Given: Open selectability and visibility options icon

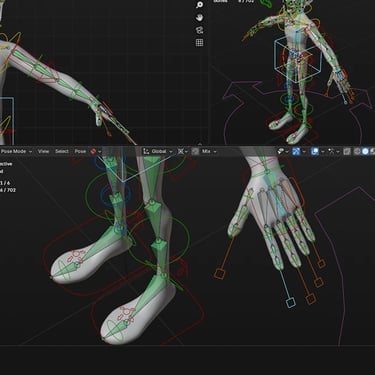Looking at the screenshot, I should pos(281,152).
